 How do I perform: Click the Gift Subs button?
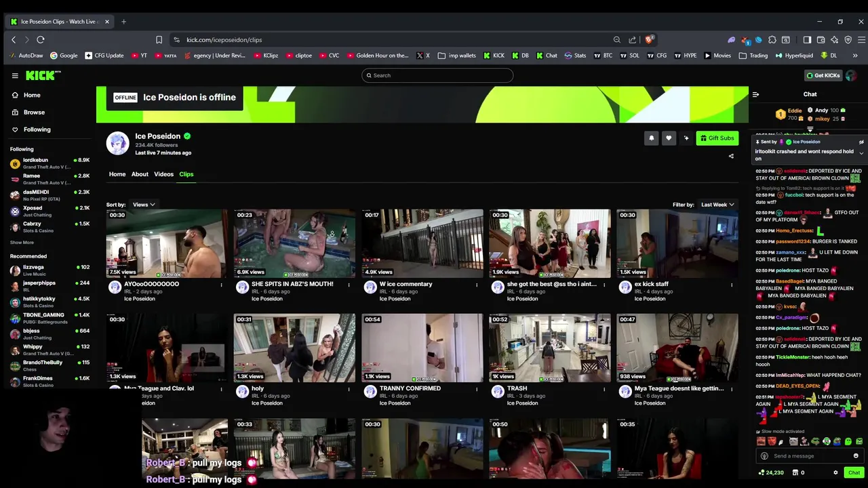click(x=717, y=138)
